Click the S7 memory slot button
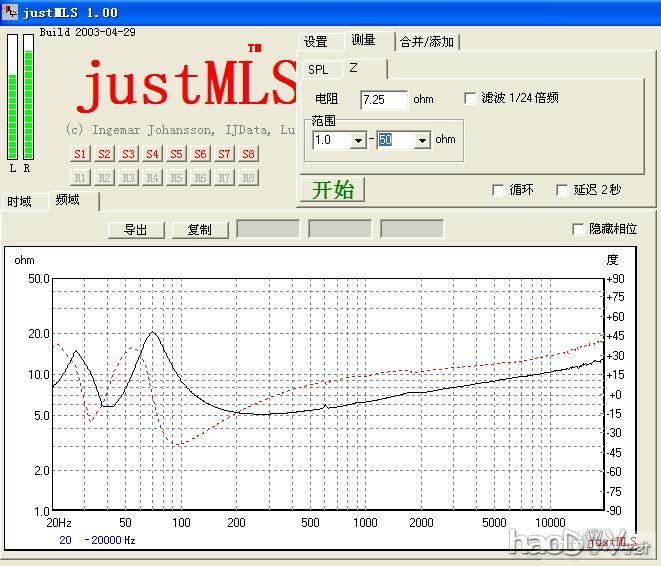The height and width of the screenshot is (566, 661). coord(224,154)
